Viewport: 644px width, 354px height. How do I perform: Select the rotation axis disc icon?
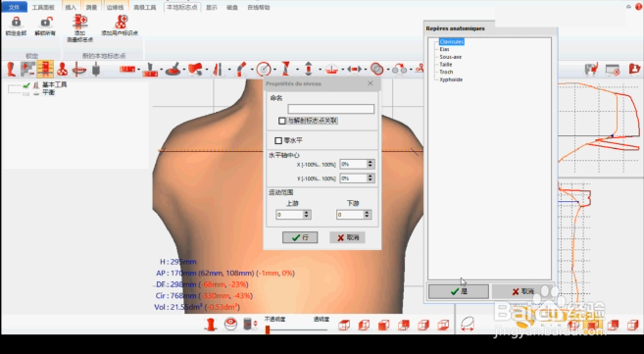pyautogui.click(x=78, y=69)
